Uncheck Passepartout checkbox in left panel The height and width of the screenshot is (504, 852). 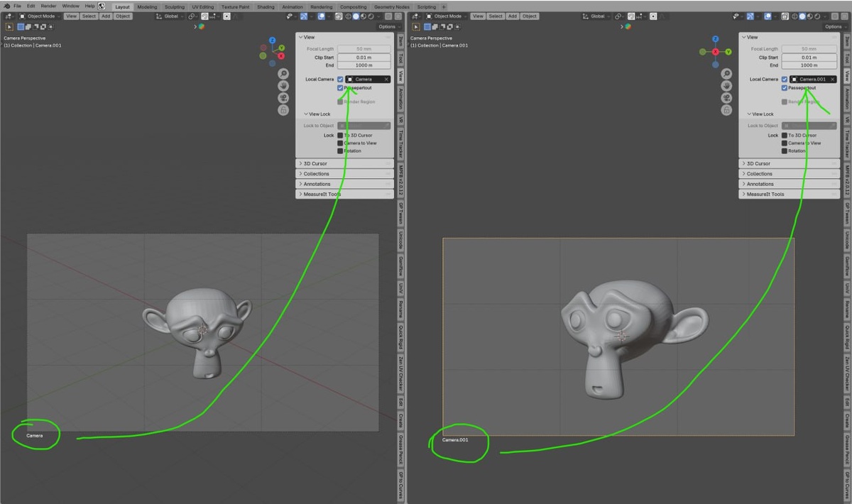point(341,88)
